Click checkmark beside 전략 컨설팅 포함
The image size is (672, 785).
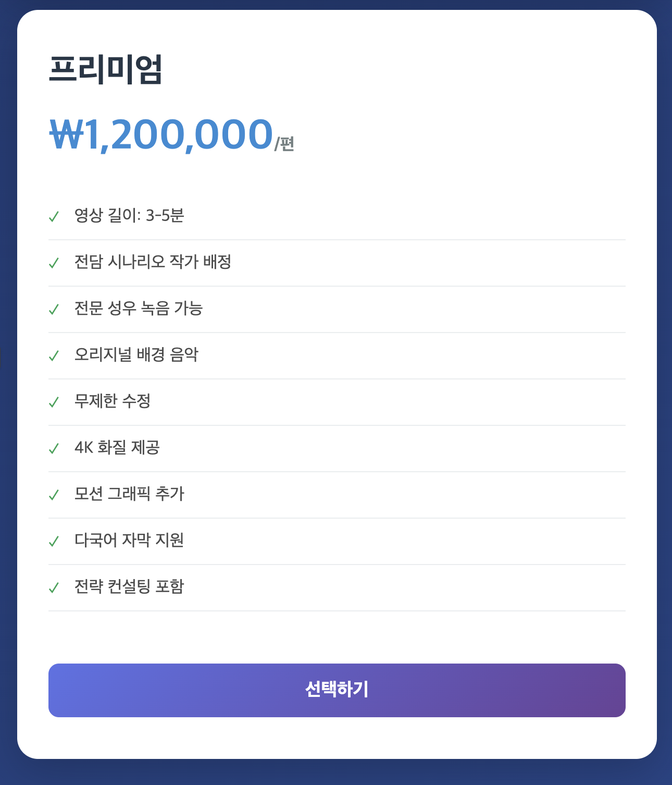pos(54,587)
